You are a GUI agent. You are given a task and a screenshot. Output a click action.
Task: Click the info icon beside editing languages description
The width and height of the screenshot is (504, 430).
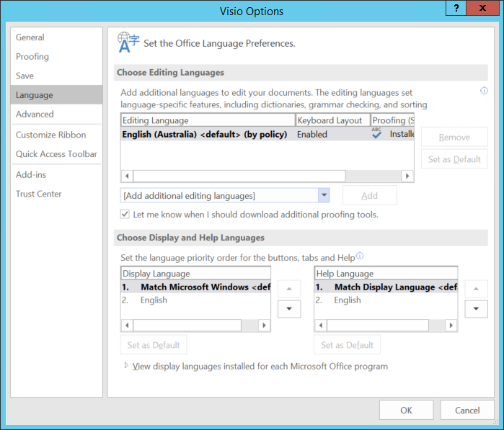484,91
